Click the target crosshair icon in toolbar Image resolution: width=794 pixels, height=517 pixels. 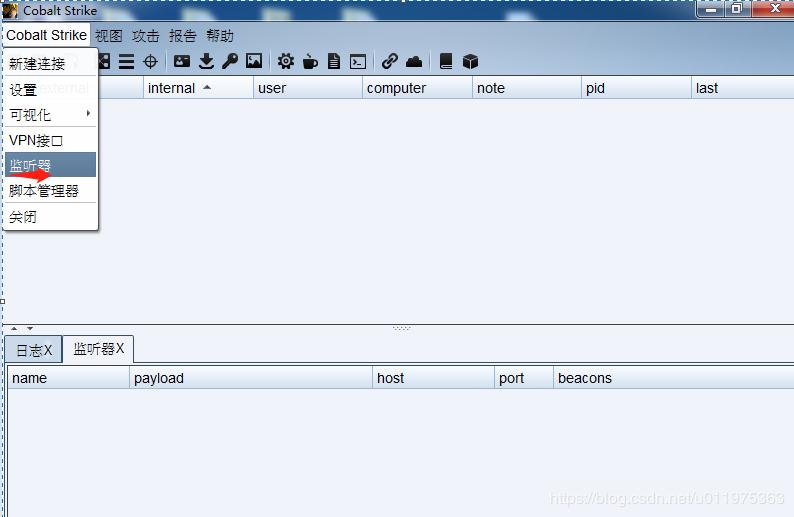[x=150, y=62]
